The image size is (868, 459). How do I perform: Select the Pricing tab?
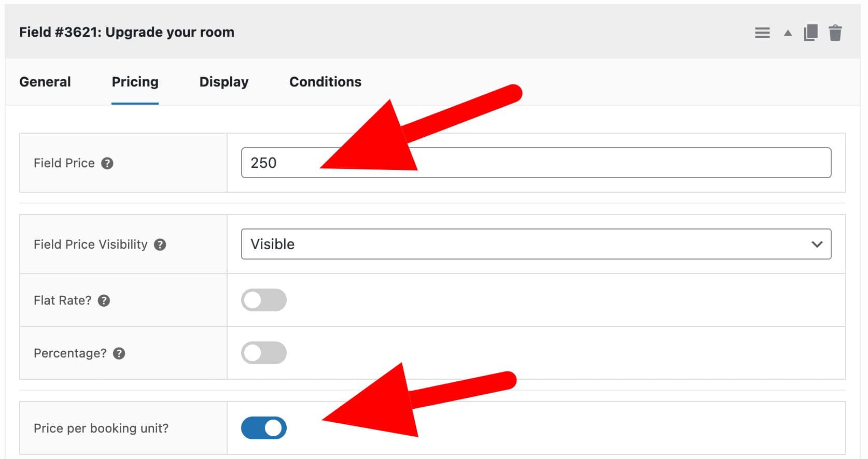coord(134,81)
